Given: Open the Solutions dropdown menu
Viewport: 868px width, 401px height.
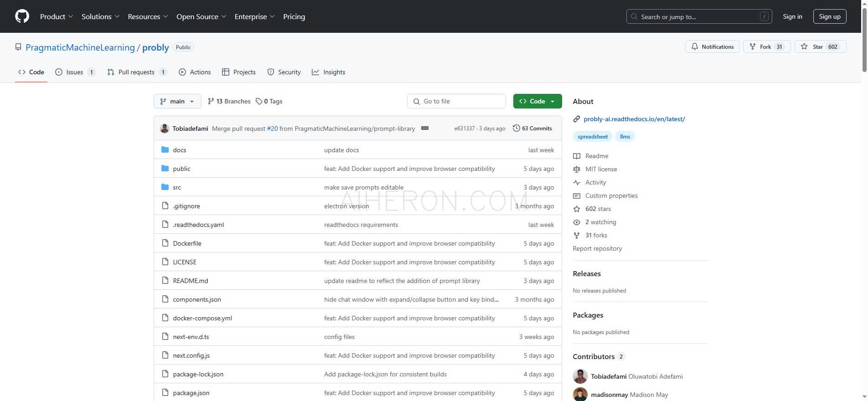Looking at the screenshot, I should tap(100, 16).
